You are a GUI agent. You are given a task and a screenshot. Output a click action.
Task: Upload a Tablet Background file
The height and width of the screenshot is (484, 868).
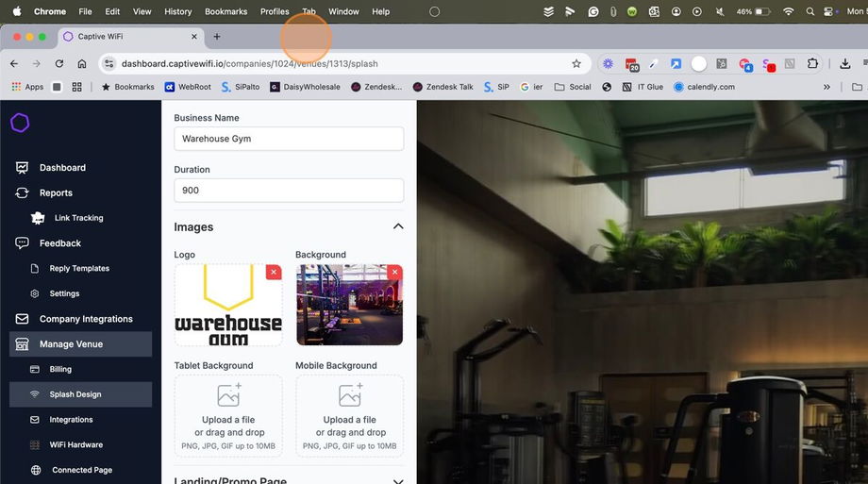228,415
